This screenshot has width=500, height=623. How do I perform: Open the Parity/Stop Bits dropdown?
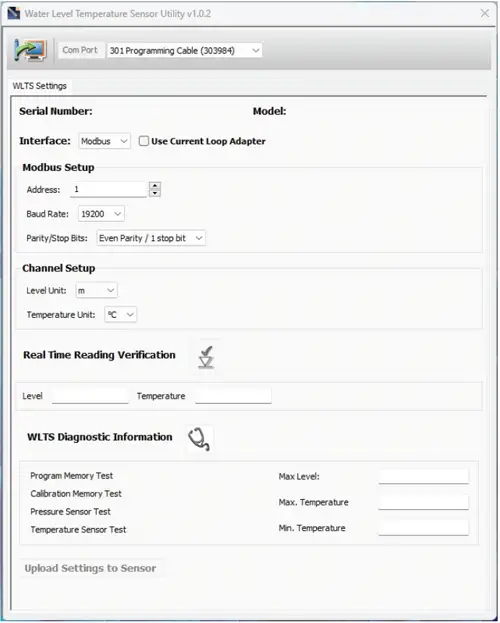(151, 238)
